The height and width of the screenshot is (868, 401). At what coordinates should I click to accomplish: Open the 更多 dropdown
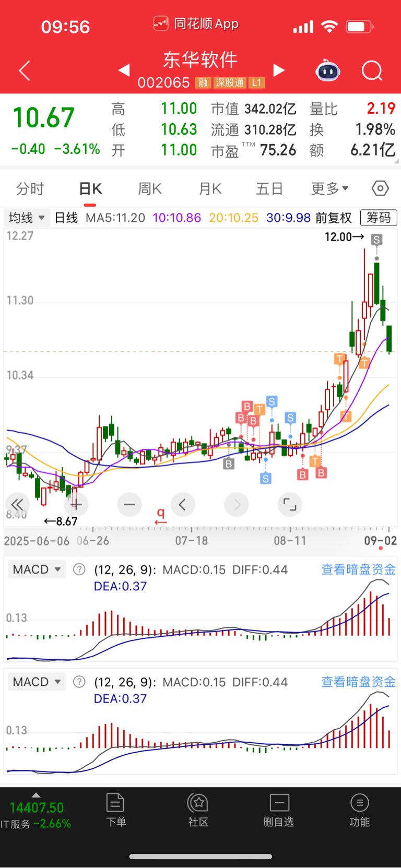coord(330,188)
